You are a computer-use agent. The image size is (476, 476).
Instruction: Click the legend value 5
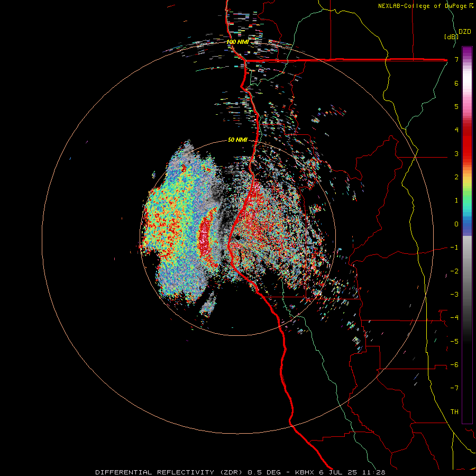click(x=456, y=106)
